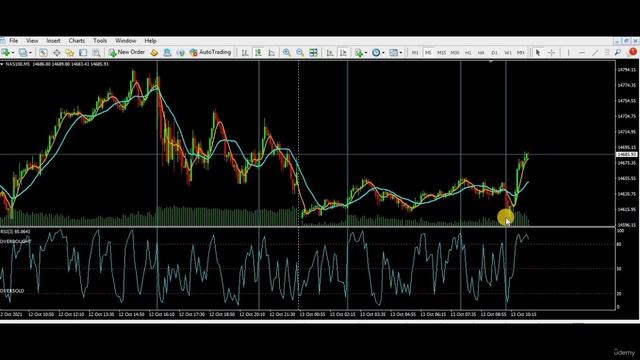
Task: Show the Market Watch panel
Action: click(43, 53)
